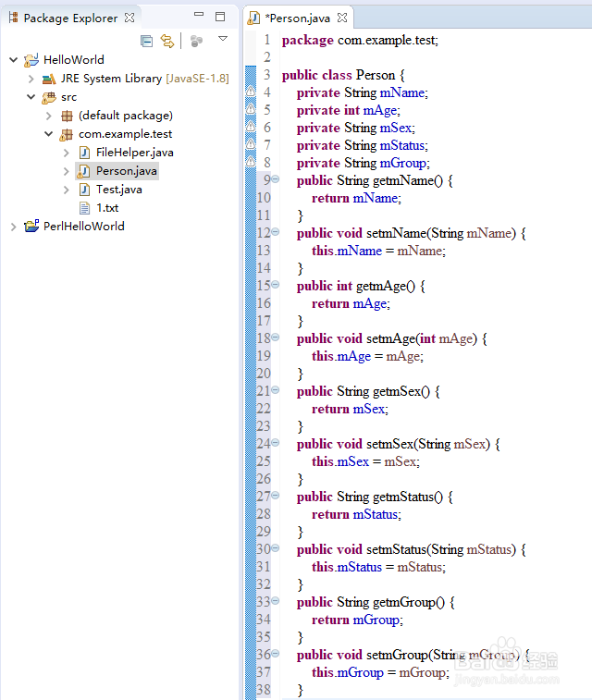Image resolution: width=592 pixels, height=700 pixels.
Task: Close the *Person.java editor tab
Action: (342, 18)
